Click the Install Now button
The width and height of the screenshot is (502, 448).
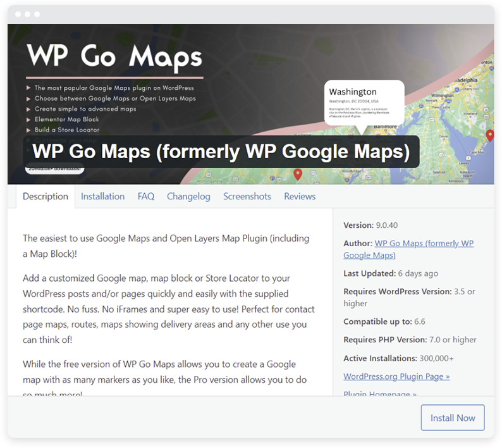453,418
